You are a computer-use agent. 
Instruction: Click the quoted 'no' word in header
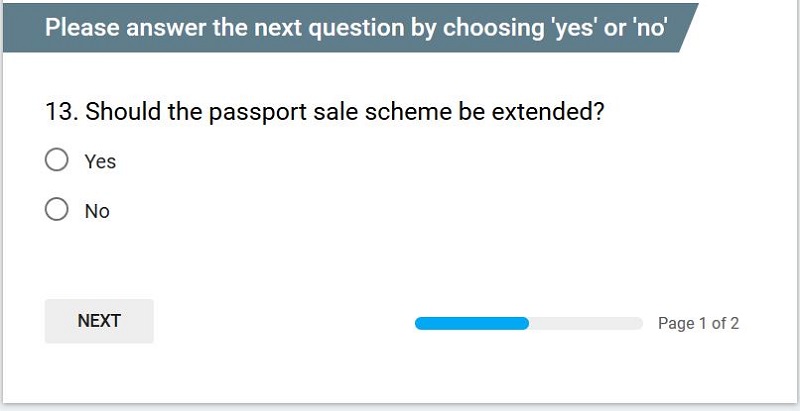[649, 27]
